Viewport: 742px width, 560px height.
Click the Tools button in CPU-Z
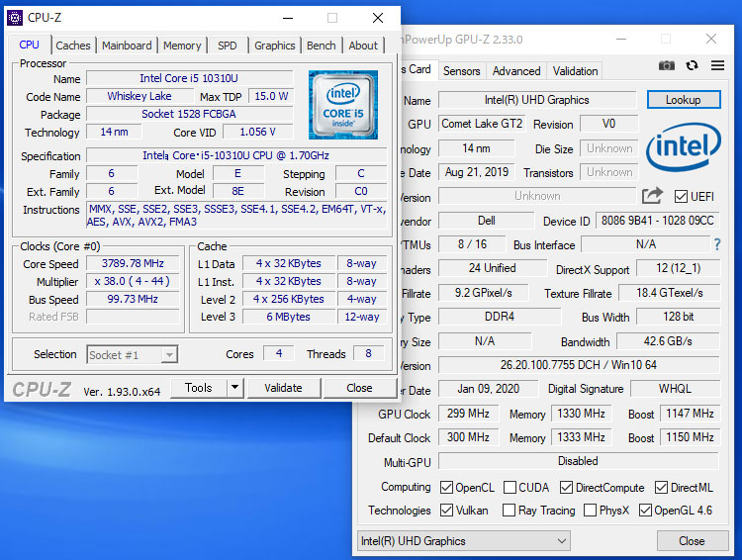click(198, 388)
